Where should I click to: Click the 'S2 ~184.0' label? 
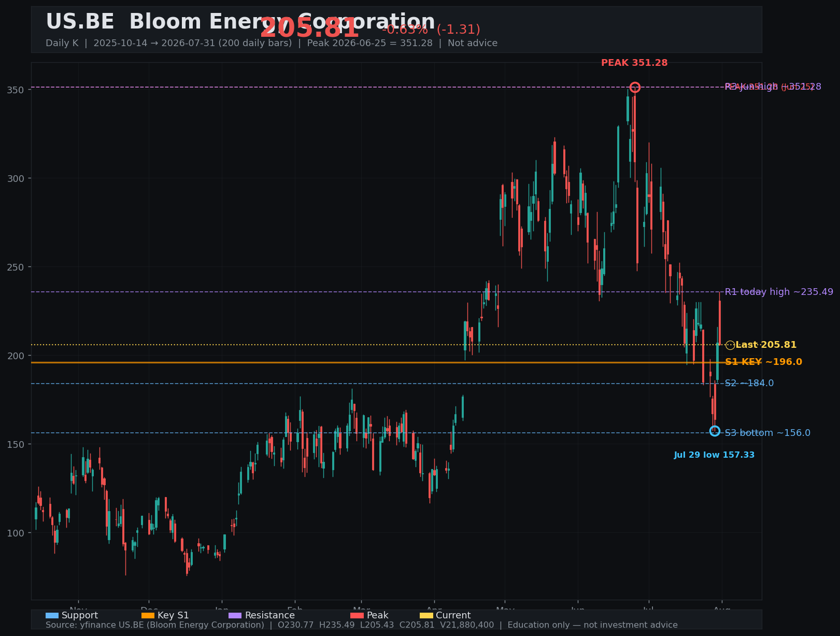pos(749,383)
